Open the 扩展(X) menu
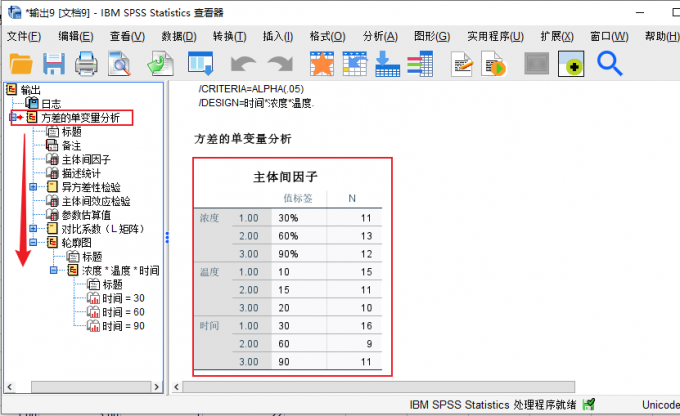680x416 pixels. pyautogui.click(x=557, y=36)
